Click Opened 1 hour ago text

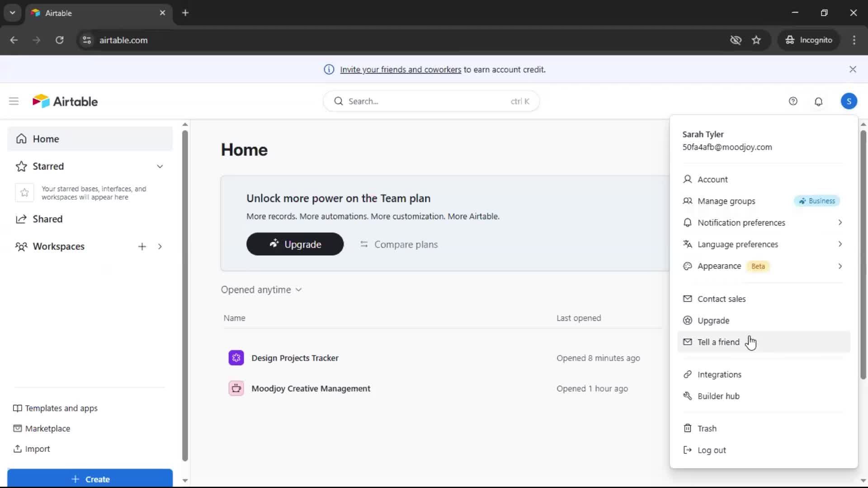[x=592, y=389]
